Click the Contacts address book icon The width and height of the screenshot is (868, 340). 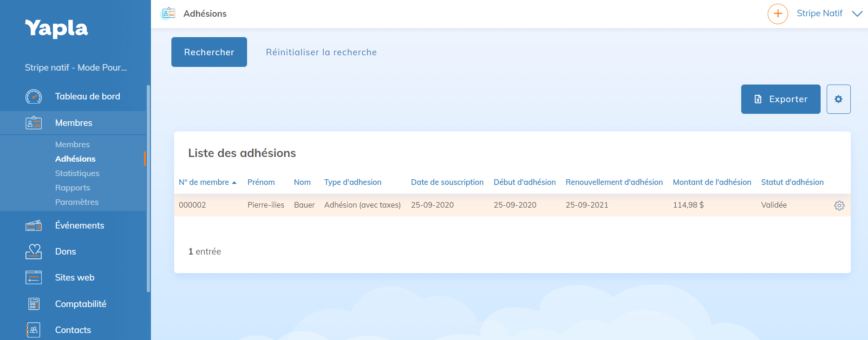click(x=33, y=330)
